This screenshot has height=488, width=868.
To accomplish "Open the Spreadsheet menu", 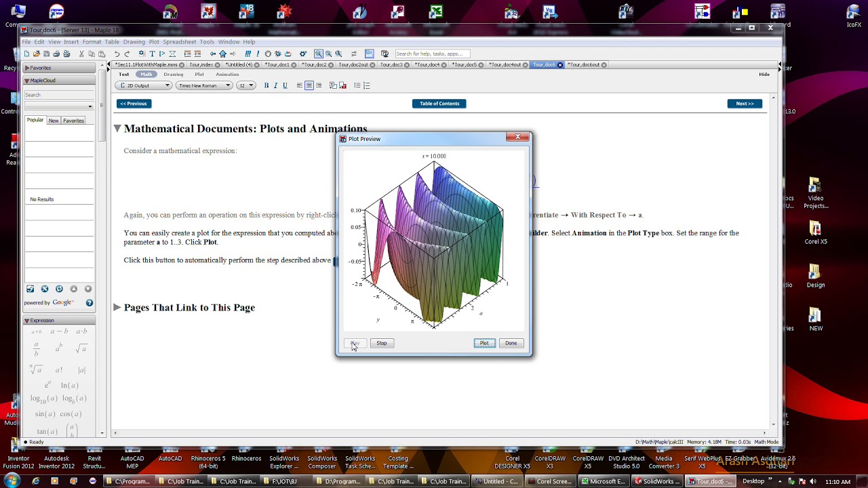I will (x=179, y=42).
